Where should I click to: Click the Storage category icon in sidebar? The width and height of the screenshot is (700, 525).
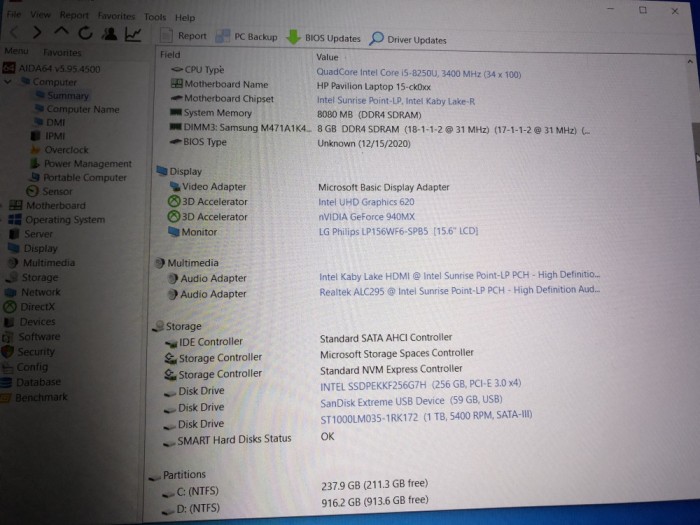click(12, 277)
